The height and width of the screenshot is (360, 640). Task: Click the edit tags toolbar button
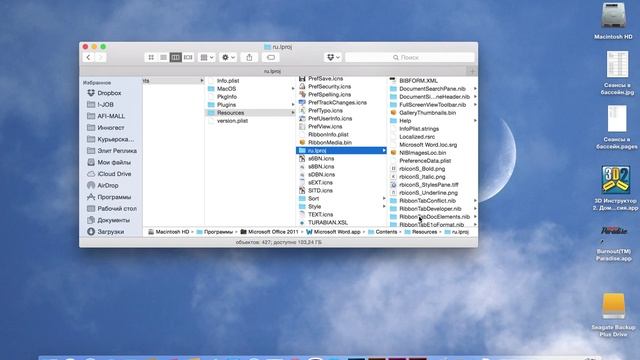[271, 58]
